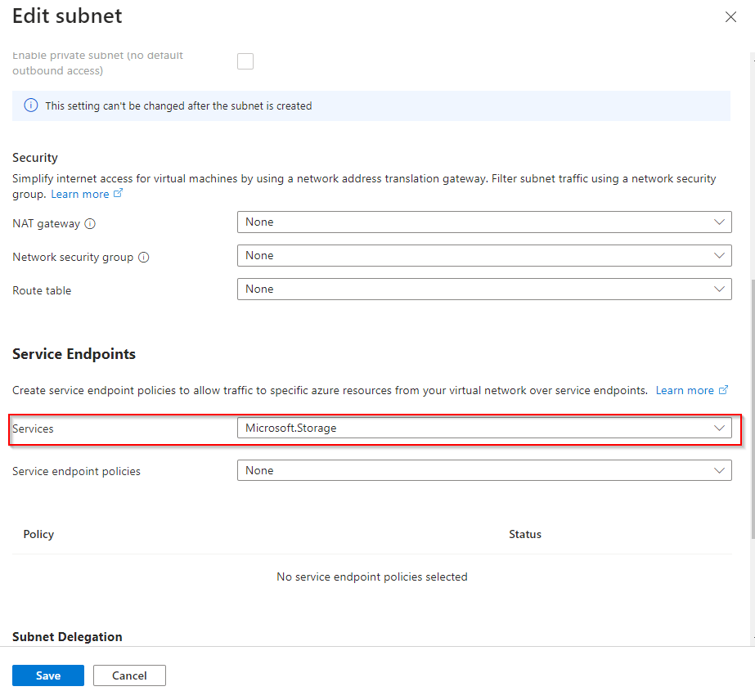Click the Services dropdown chevron arrow

tap(719, 429)
